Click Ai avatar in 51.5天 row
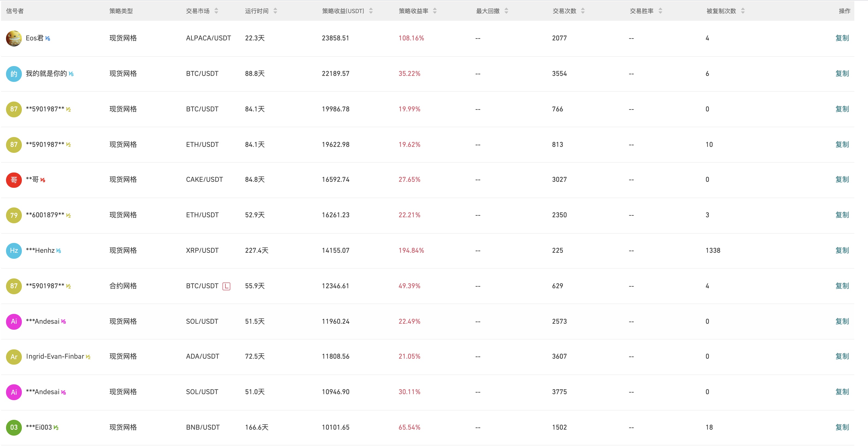 14,321
